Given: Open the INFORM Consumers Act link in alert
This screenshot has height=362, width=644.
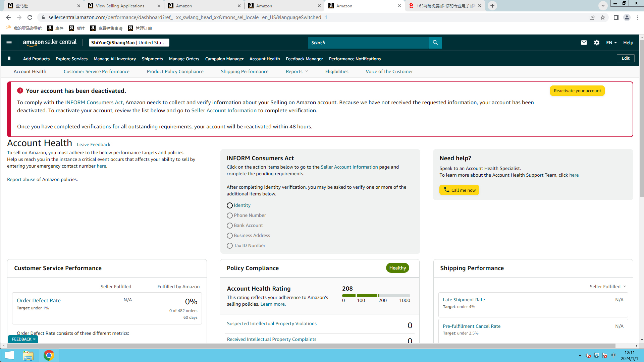Looking at the screenshot, I should click(94, 103).
